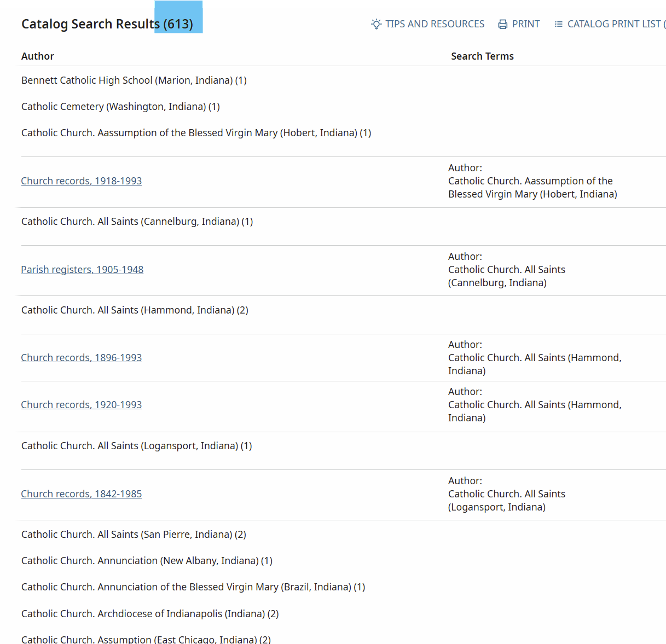Collapse Aassumption of the Blessed Virgin Mary (Hobert) row
The height and width of the screenshot is (644, 666).
coord(196,133)
